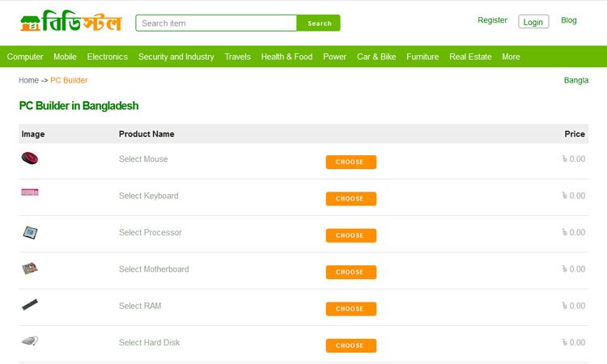
Task: Switch language to Bangla
Action: [575, 80]
